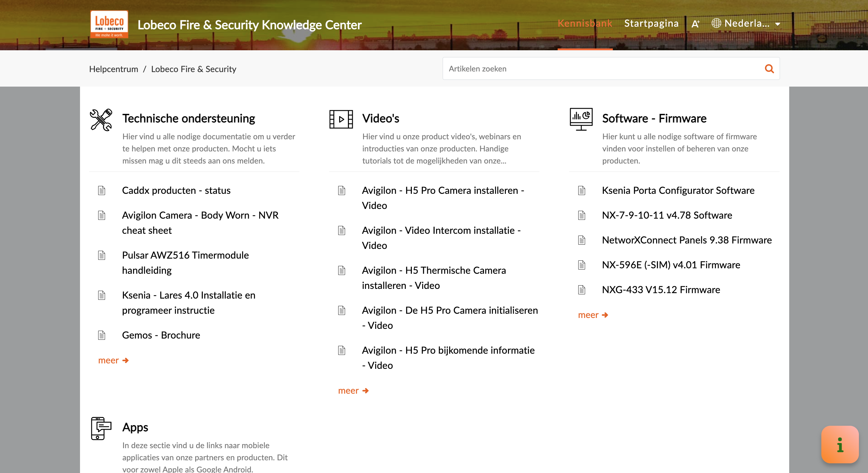Open Avigilon Camera - Body Worn - NVR cheat sheet
Screen dimensions: 868x473
tap(200, 223)
